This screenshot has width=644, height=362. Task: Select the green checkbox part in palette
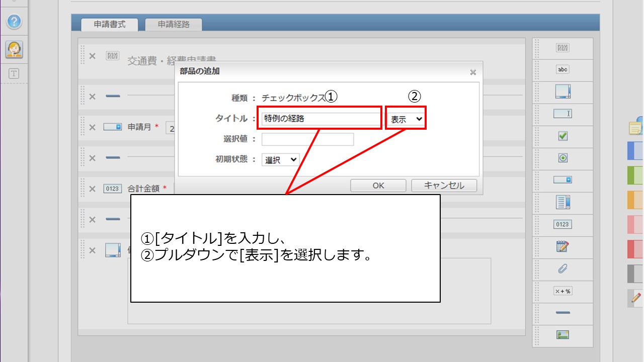[x=562, y=136]
